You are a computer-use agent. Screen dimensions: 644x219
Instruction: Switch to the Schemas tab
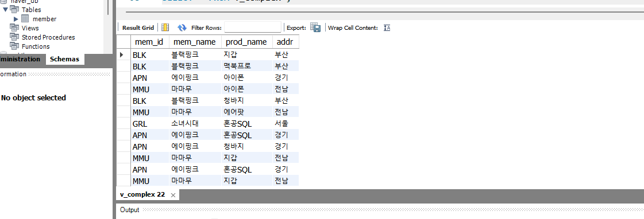pyautogui.click(x=64, y=59)
